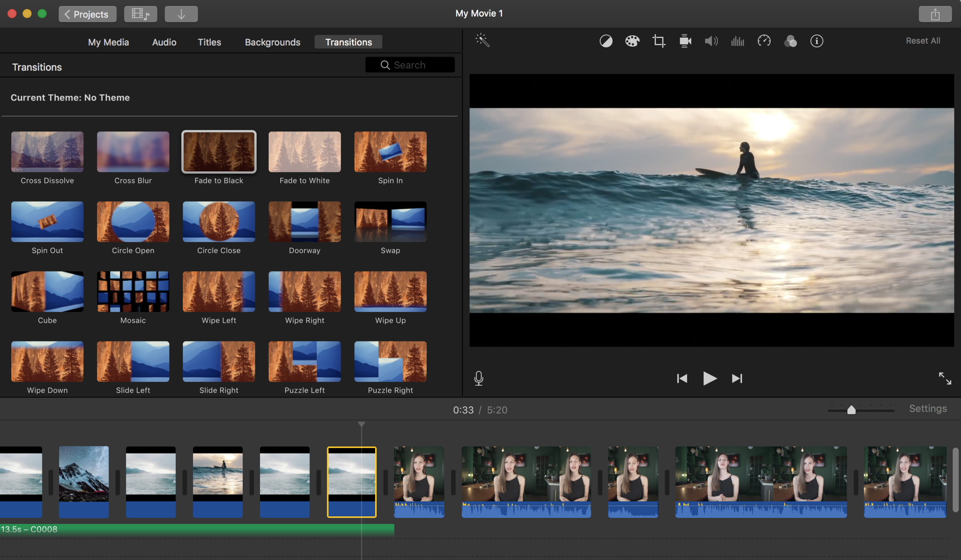Show the clip information panel

click(816, 41)
